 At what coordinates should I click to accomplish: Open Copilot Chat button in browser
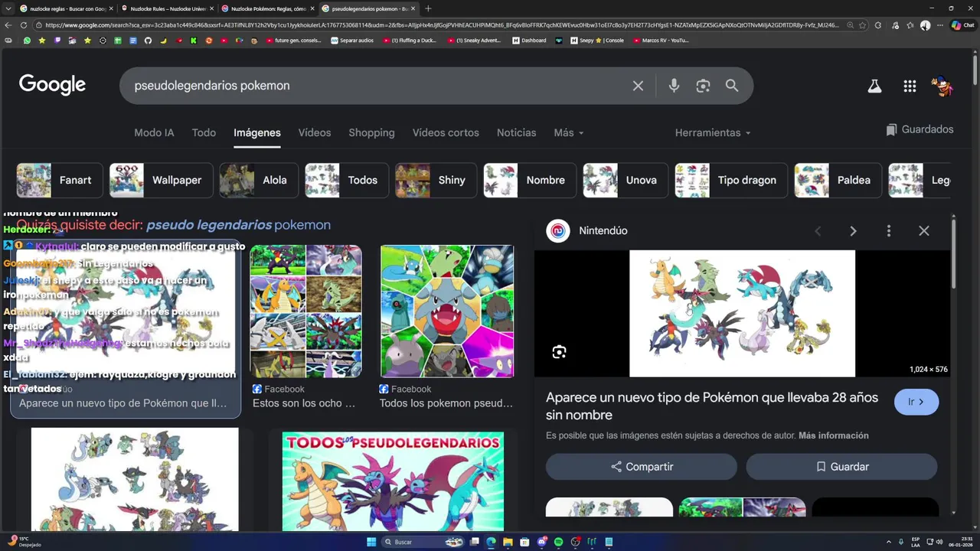click(962, 25)
